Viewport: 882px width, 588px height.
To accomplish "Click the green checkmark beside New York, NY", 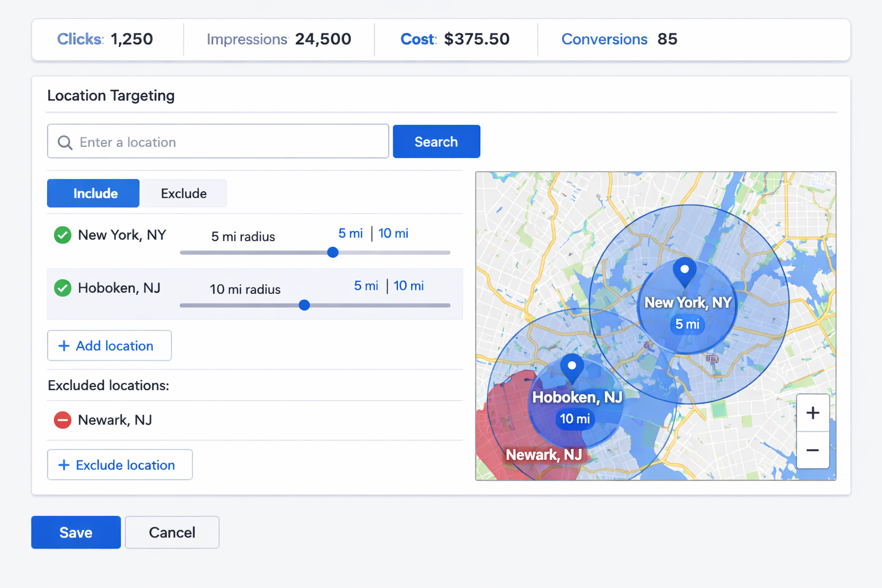I will click(x=62, y=235).
